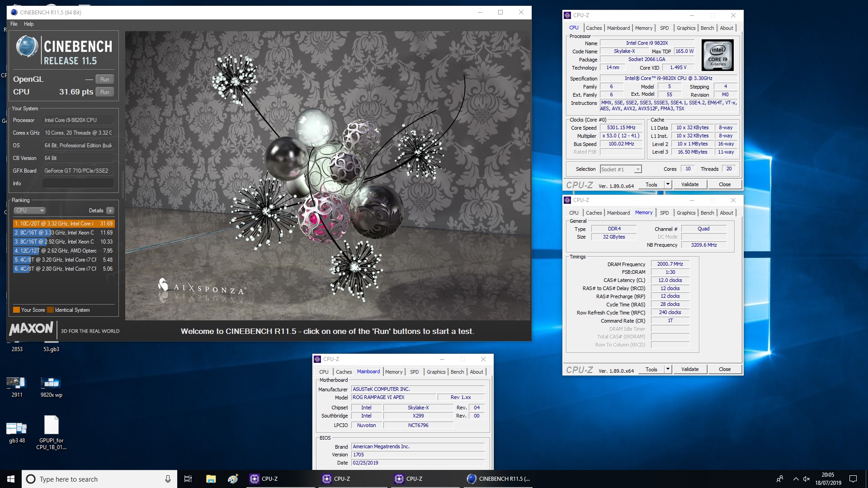Select ranking entry 2 8C/16T 3.33 GHz Xeon

click(64, 233)
